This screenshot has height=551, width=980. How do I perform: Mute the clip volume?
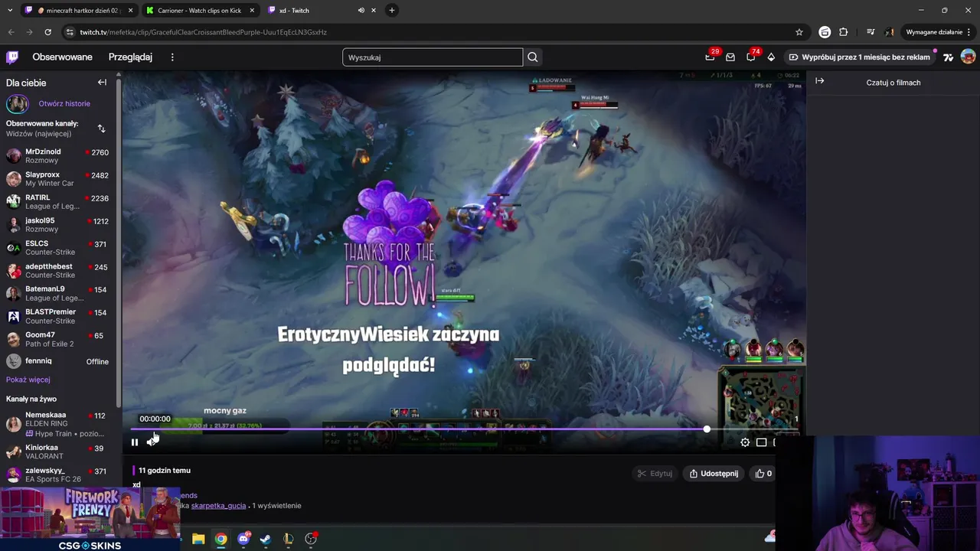coord(152,442)
